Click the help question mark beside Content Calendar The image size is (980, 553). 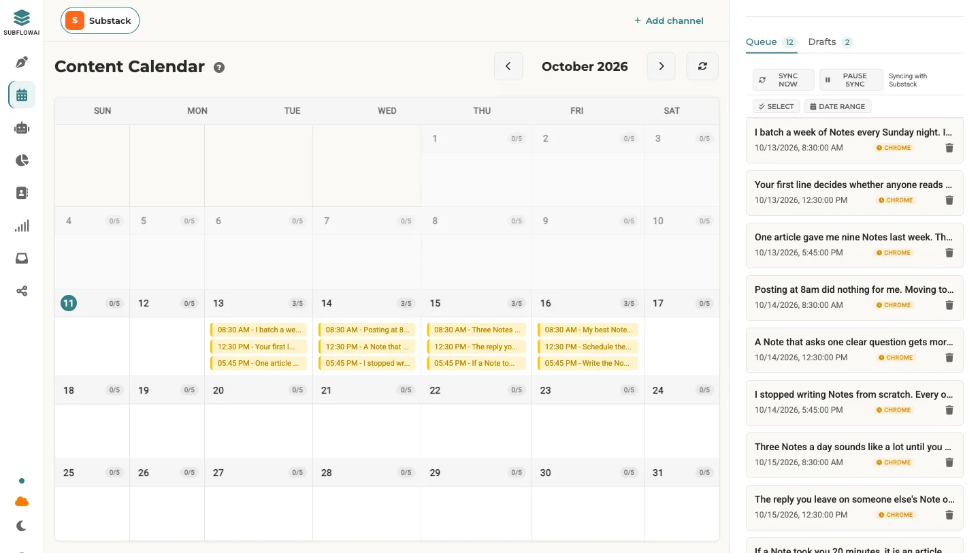click(219, 67)
